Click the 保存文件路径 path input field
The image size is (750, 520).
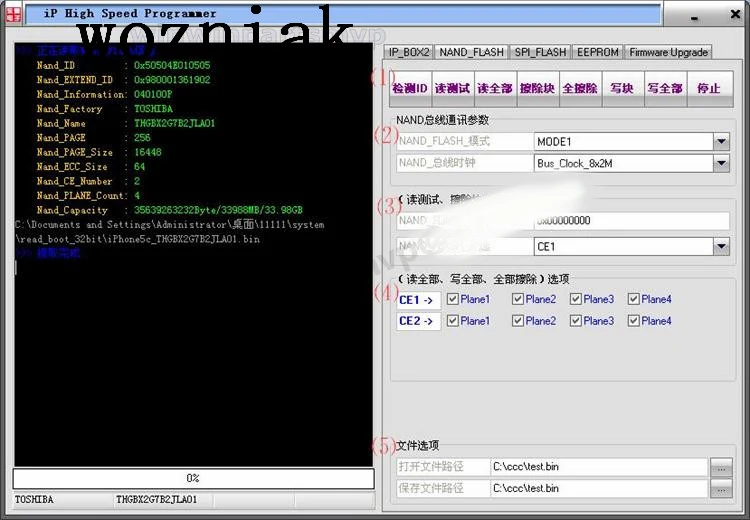(x=599, y=488)
